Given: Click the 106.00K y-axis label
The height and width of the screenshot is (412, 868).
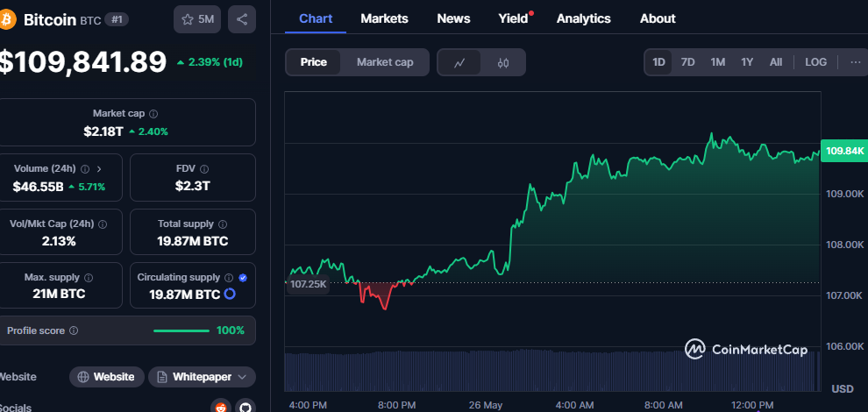Looking at the screenshot, I should click(844, 346).
